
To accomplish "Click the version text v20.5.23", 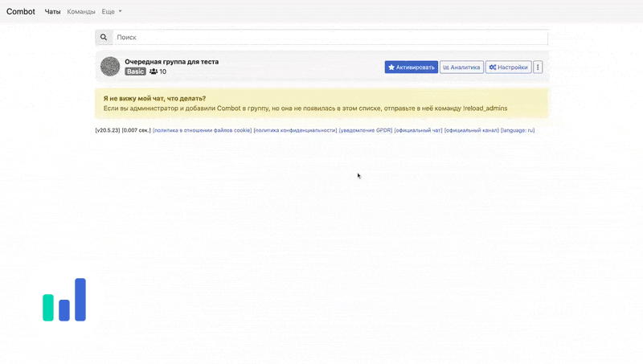I will coord(108,130).
